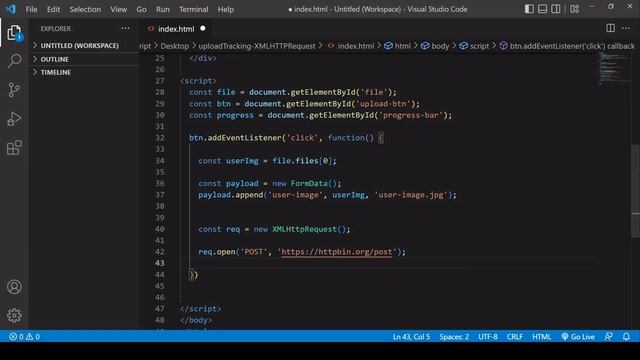This screenshot has height=360, width=640.
Task: Click 'progress-bar' string on line 30
Action: tap(411, 115)
